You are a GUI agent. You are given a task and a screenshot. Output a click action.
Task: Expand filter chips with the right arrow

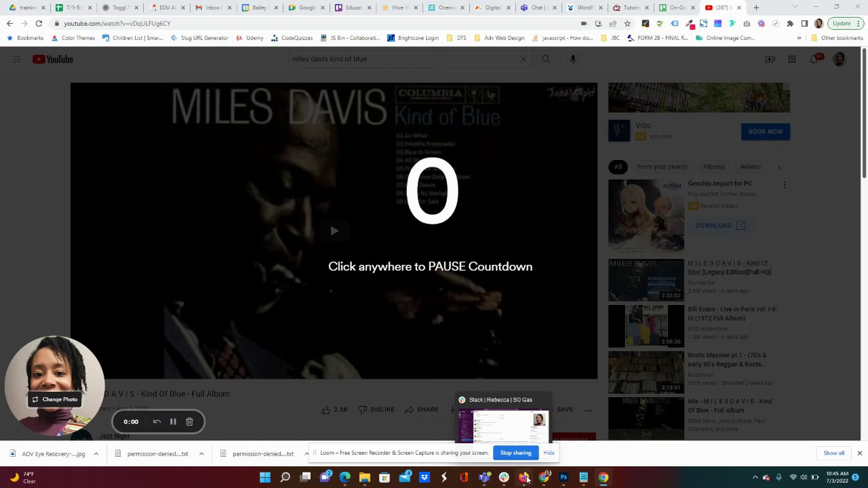pos(779,167)
